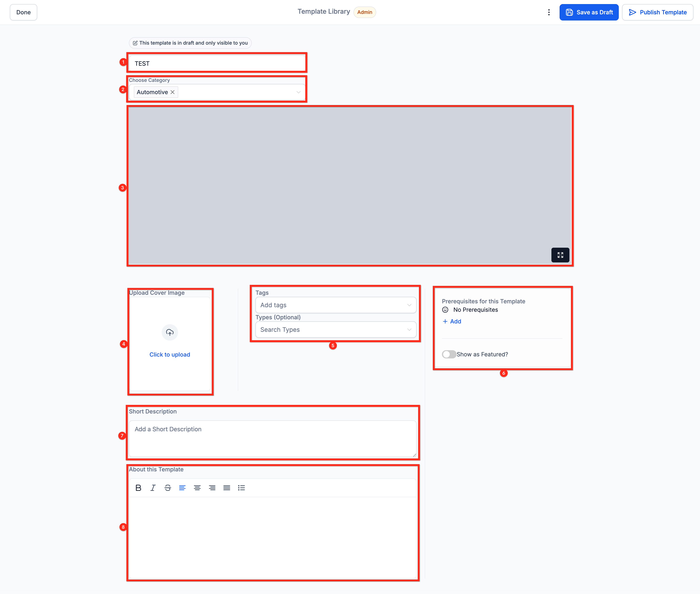Remove the Automotive category tag
Viewport: 700px width, 594px height.
(x=172, y=92)
